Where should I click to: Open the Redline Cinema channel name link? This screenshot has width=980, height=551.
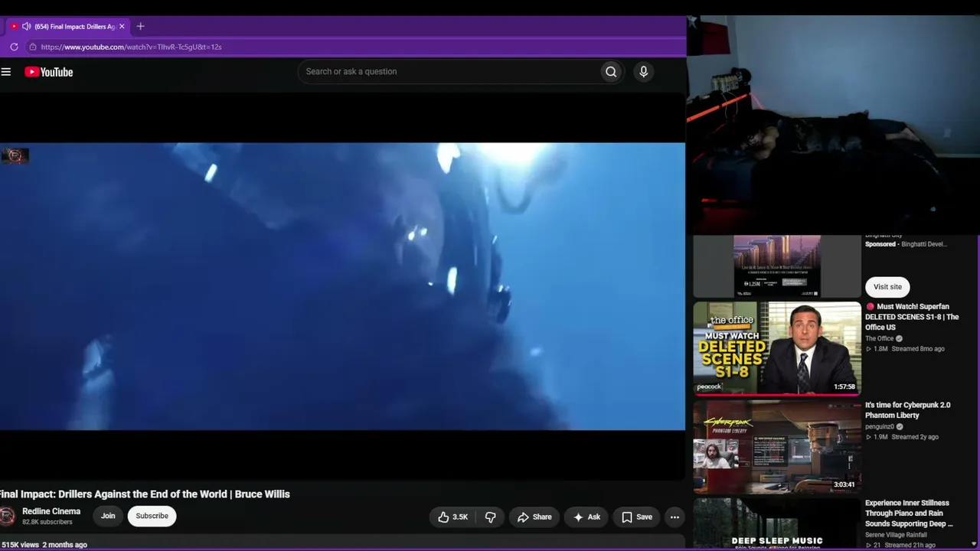[x=51, y=511]
